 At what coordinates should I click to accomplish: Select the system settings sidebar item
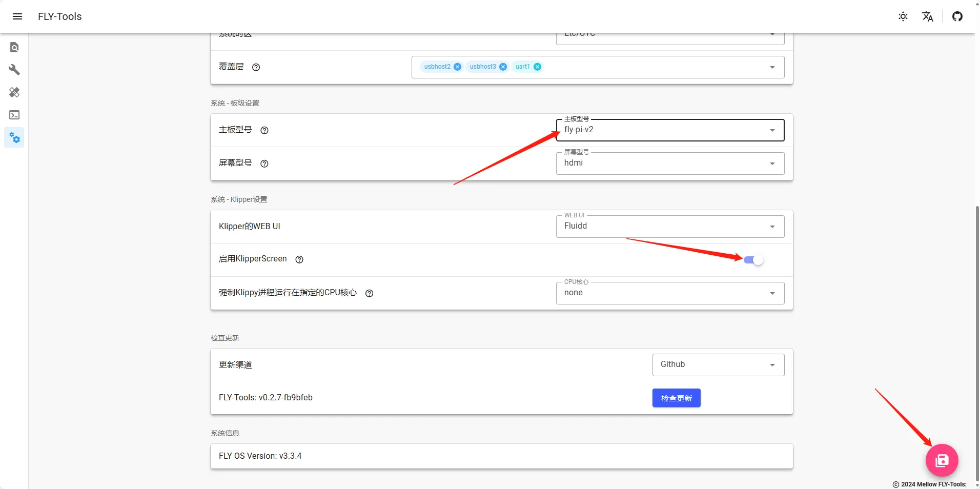coord(14,138)
